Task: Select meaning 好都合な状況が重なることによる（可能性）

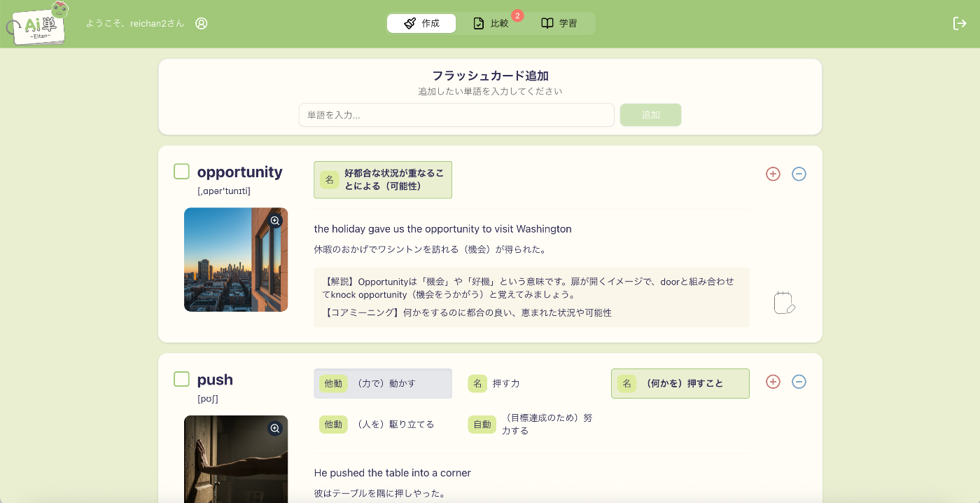Action: (383, 180)
